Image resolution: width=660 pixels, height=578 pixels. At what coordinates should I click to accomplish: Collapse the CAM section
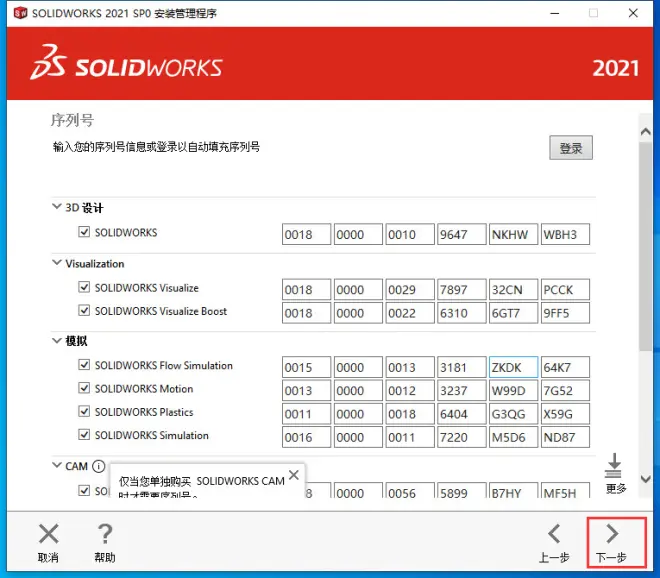(57, 465)
